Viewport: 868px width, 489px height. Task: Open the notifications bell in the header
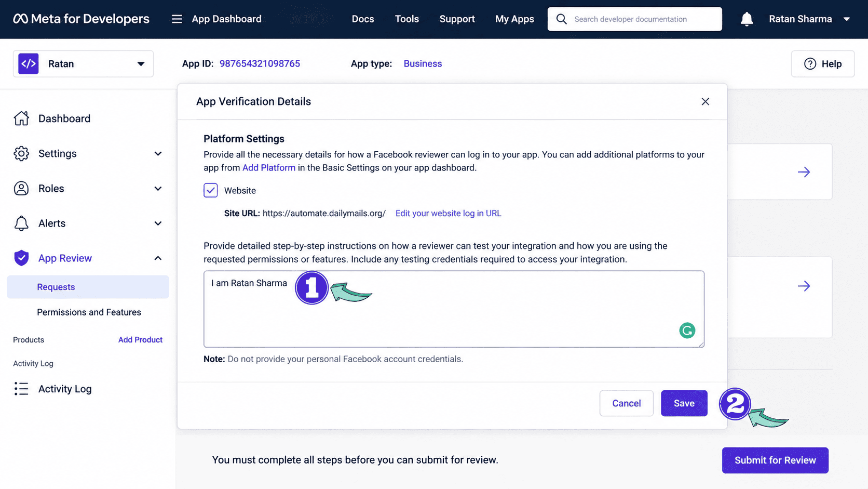(x=747, y=19)
